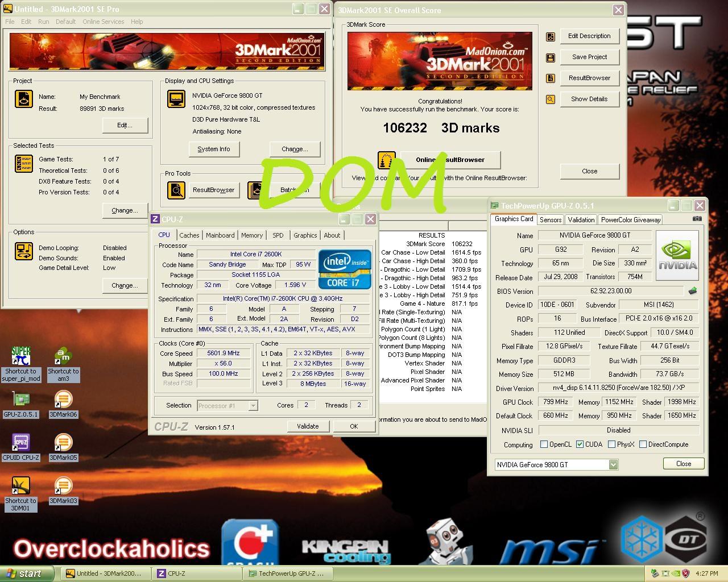The height and width of the screenshot is (582, 728).
Task: Open the Help menu in 3DMark2001
Action: tap(136, 22)
